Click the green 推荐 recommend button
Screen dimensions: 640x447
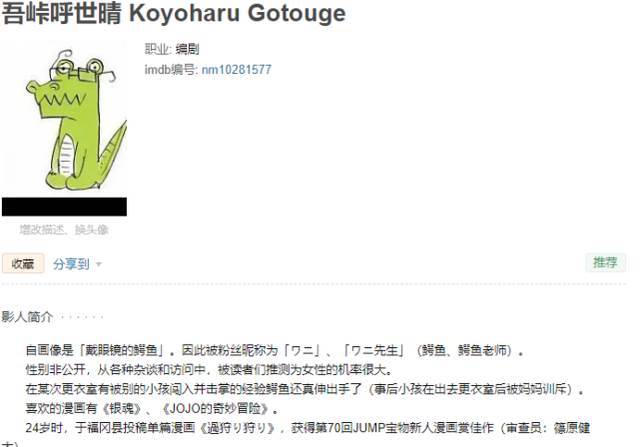(x=605, y=262)
